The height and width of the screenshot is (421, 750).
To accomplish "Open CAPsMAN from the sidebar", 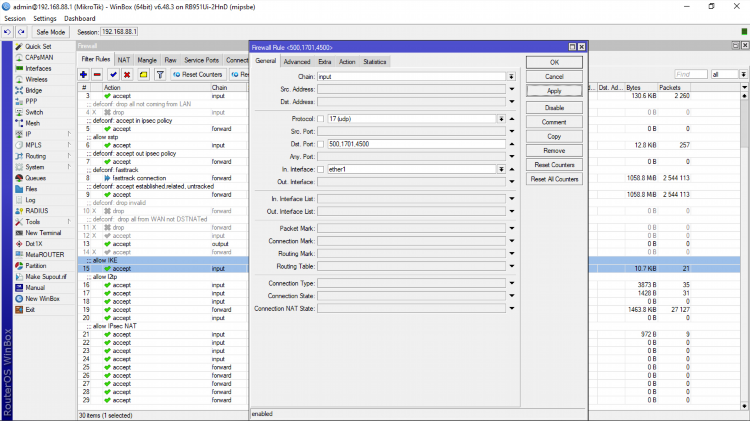I will [x=39, y=57].
